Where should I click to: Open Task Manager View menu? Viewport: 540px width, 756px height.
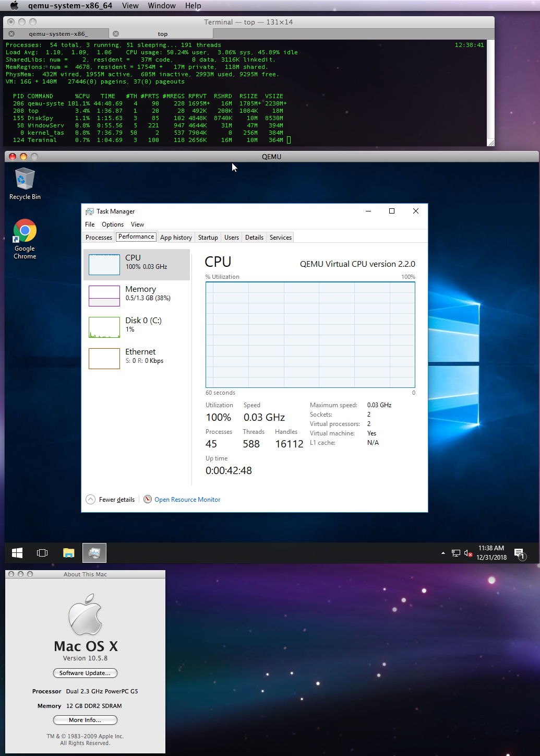[x=137, y=225]
